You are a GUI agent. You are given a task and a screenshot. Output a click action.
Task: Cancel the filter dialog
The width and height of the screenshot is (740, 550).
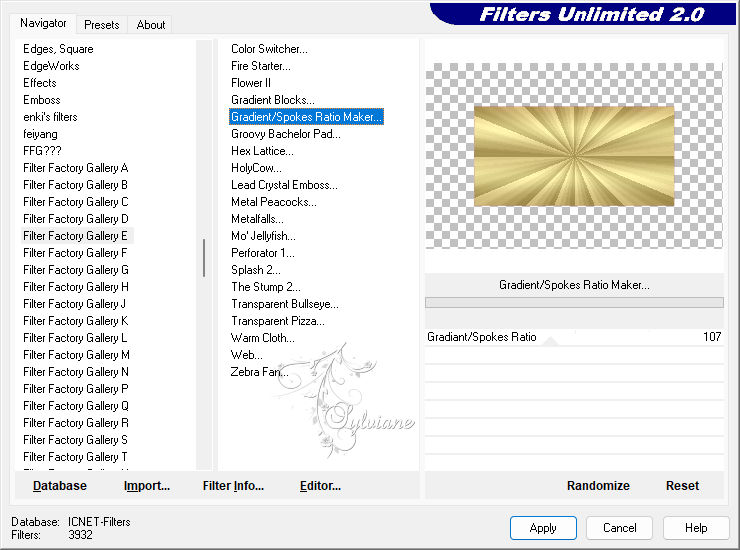pyautogui.click(x=620, y=528)
